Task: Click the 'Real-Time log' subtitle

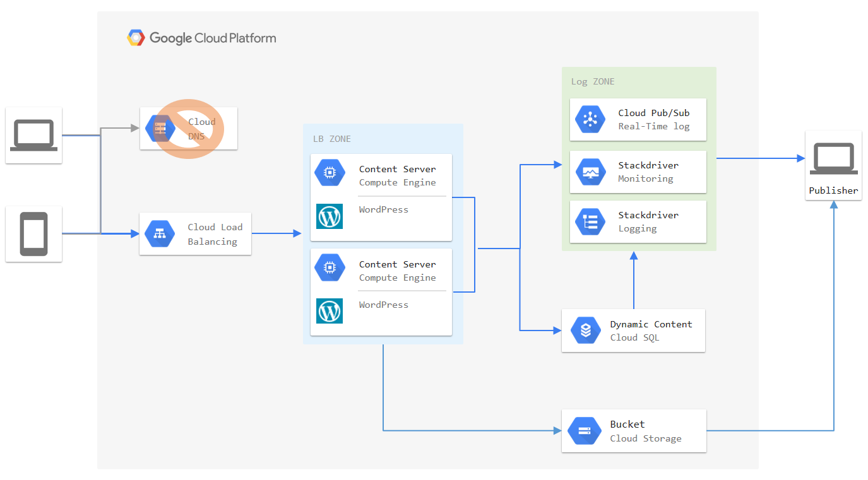Action: click(654, 126)
